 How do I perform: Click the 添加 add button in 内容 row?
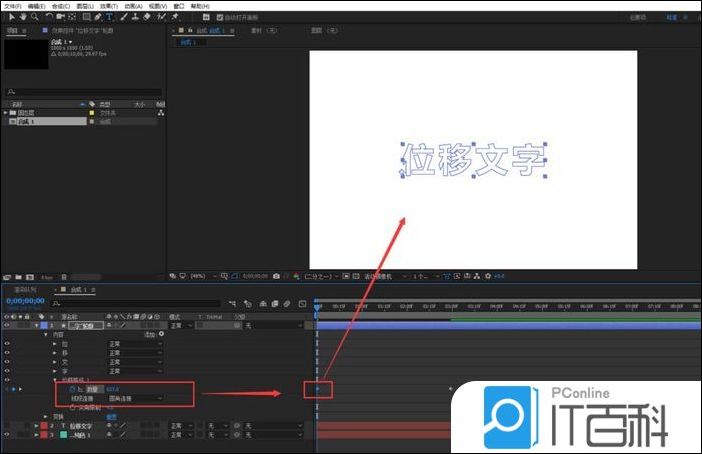click(150, 334)
